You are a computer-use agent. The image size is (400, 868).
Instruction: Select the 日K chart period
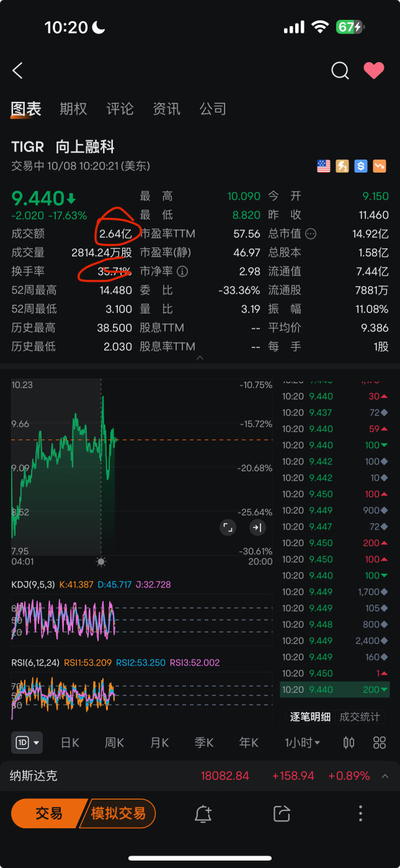pyautogui.click(x=69, y=743)
